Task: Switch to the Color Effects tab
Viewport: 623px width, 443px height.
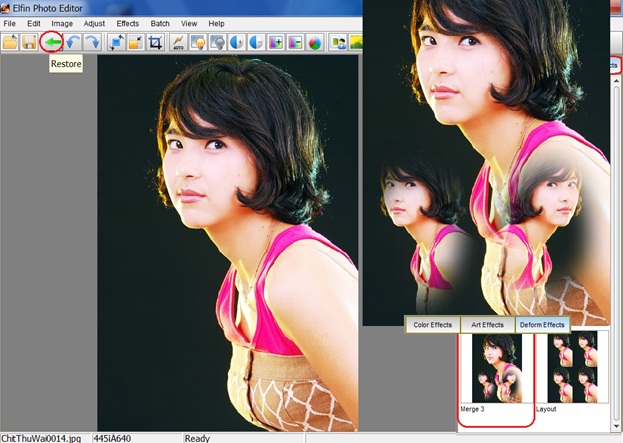Action: click(x=433, y=325)
